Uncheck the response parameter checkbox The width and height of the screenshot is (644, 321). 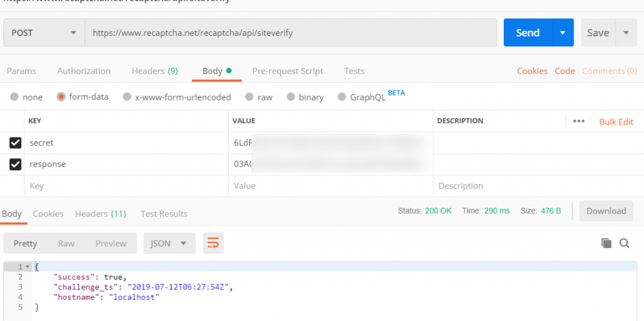[x=16, y=165]
